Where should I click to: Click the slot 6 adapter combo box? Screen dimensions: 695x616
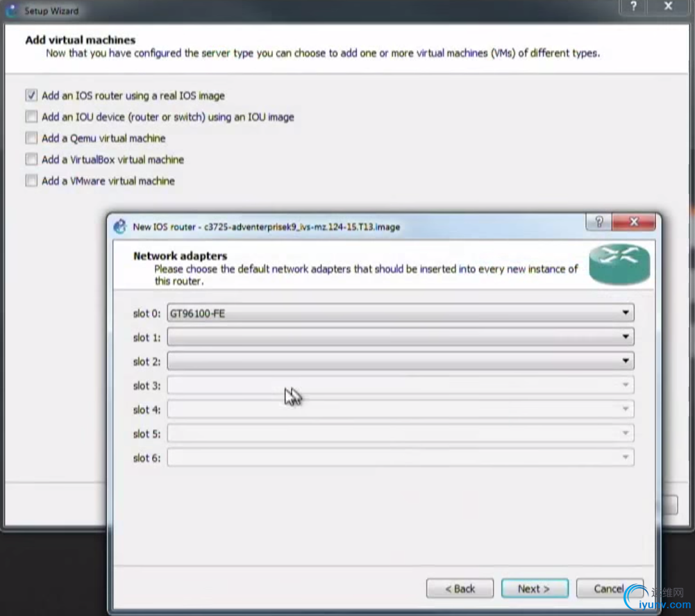tap(401, 457)
